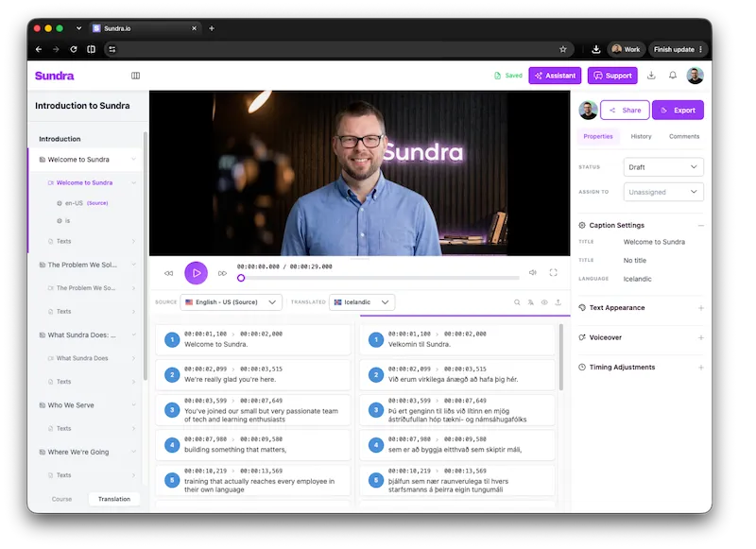
Task: Switch to the Course tab
Action: [61, 499]
